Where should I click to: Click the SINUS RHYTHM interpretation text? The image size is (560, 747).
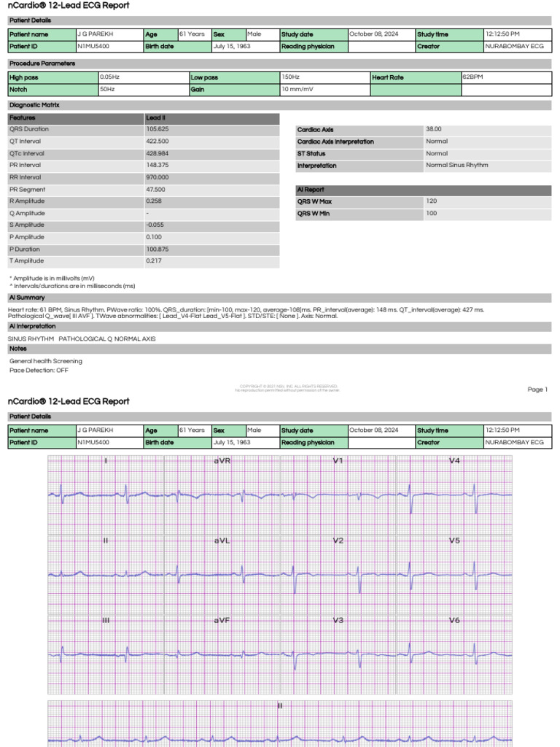point(31,338)
